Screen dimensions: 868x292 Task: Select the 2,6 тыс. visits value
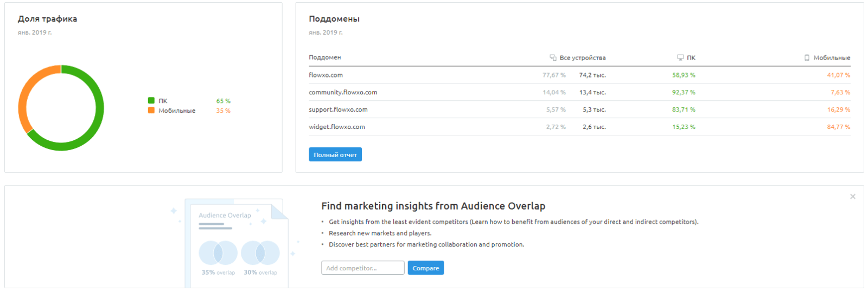594,127
